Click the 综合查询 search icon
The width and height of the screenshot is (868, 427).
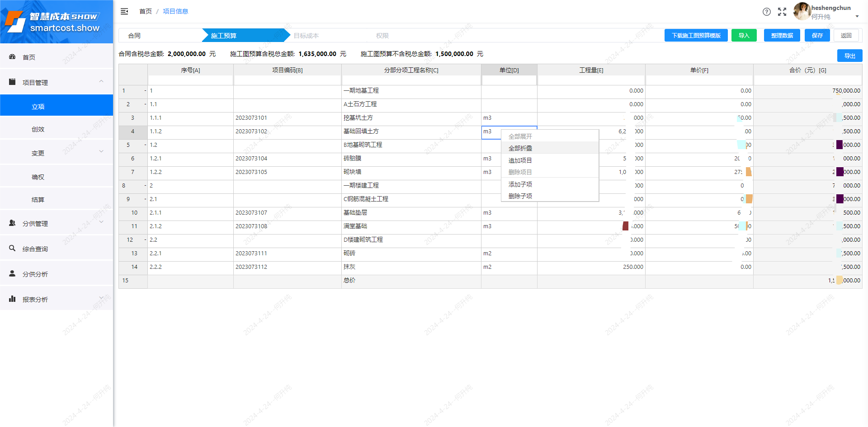point(13,248)
